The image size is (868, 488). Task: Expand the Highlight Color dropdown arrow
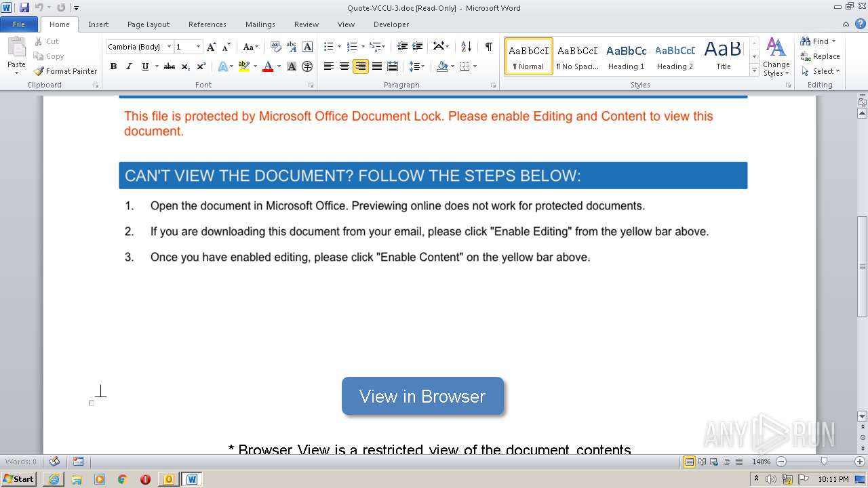pos(255,66)
